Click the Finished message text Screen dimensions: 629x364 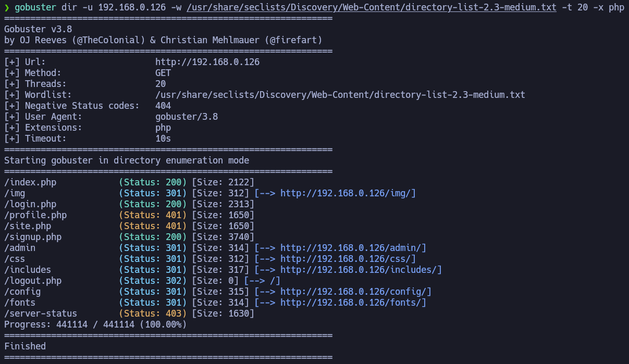coord(25,346)
